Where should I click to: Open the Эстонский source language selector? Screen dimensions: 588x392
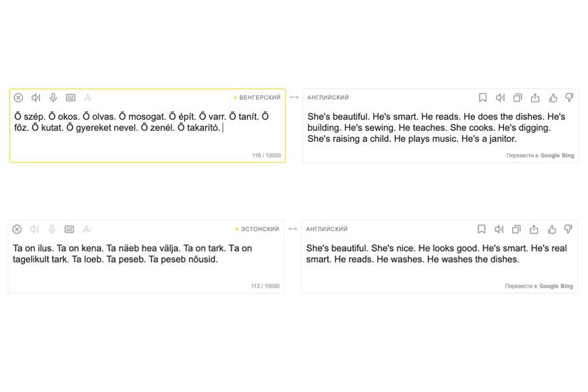257,229
